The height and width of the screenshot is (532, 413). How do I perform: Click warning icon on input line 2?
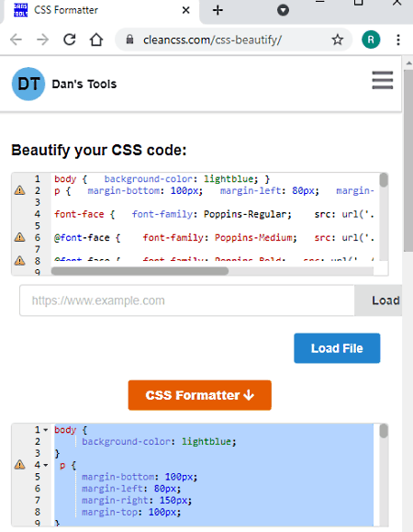point(19,190)
